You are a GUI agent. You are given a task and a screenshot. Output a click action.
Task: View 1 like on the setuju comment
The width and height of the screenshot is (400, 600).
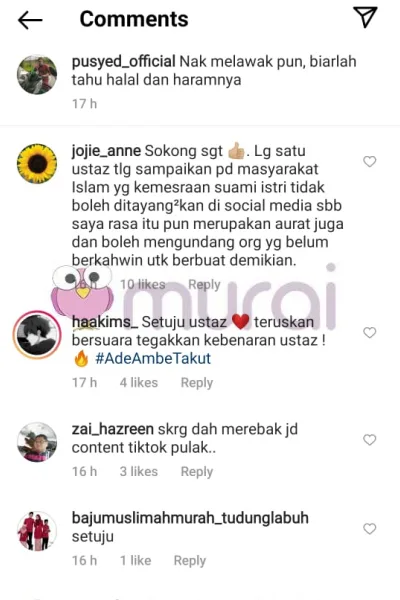(136, 561)
